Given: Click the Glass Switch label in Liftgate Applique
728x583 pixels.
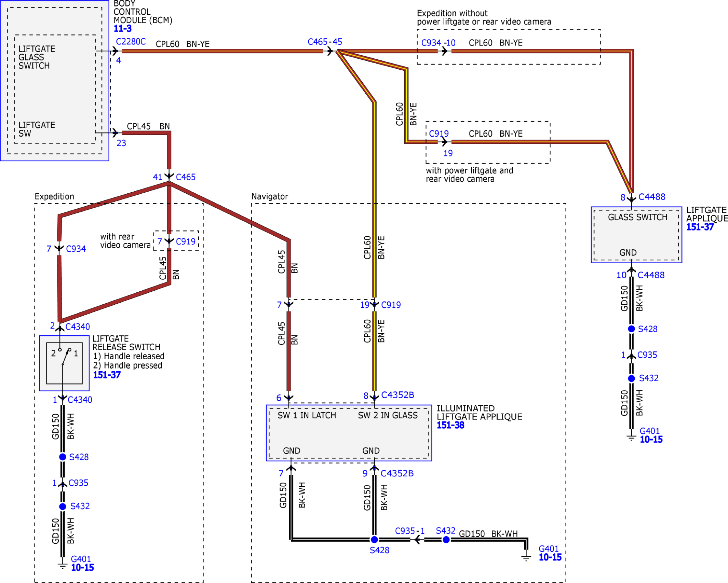Looking at the screenshot, I should (x=637, y=217).
